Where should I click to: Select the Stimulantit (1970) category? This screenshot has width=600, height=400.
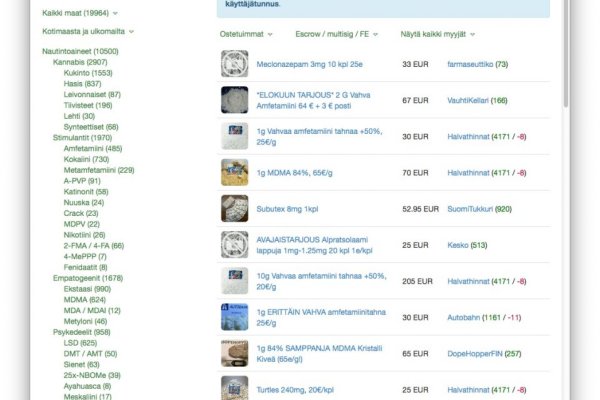pos(82,137)
